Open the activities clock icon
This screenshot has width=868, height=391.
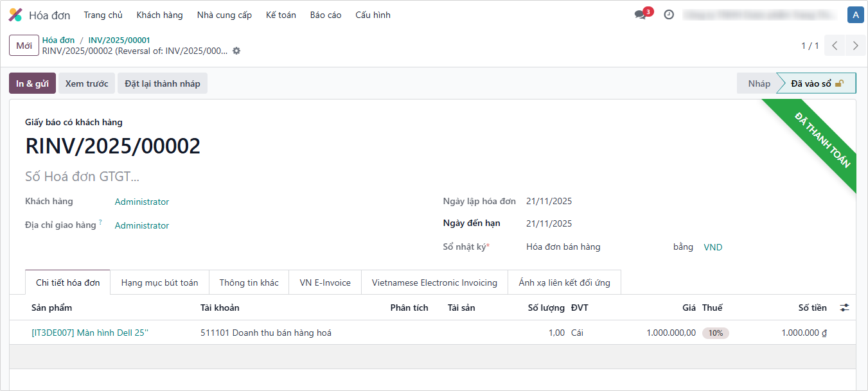[669, 15]
